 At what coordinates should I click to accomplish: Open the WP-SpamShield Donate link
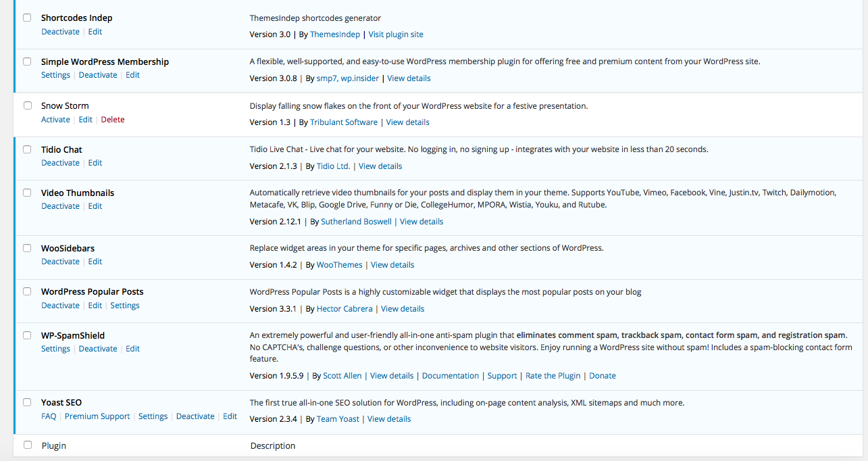click(x=603, y=376)
